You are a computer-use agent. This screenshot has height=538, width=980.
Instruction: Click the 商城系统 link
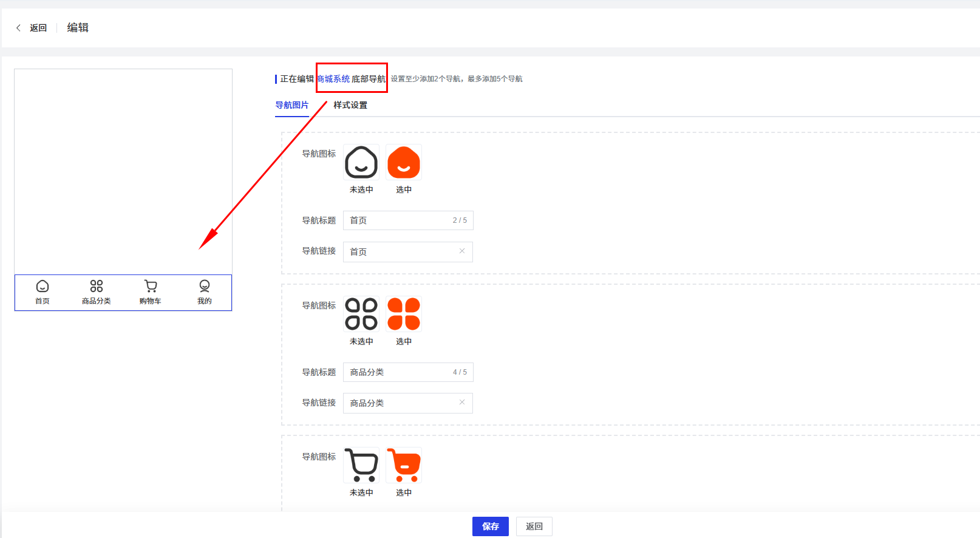pos(333,79)
